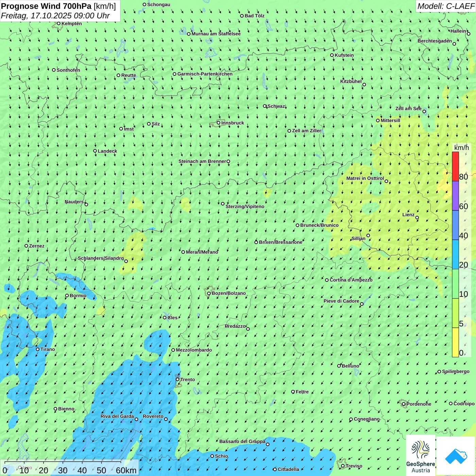The height and width of the screenshot is (476, 476).
Task: Select the Tirano city label
Action: tap(48, 349)
